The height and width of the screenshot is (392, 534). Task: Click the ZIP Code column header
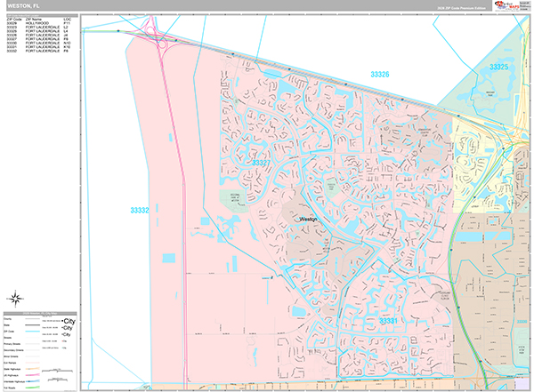pyautogui.click(x=14, y=20)
